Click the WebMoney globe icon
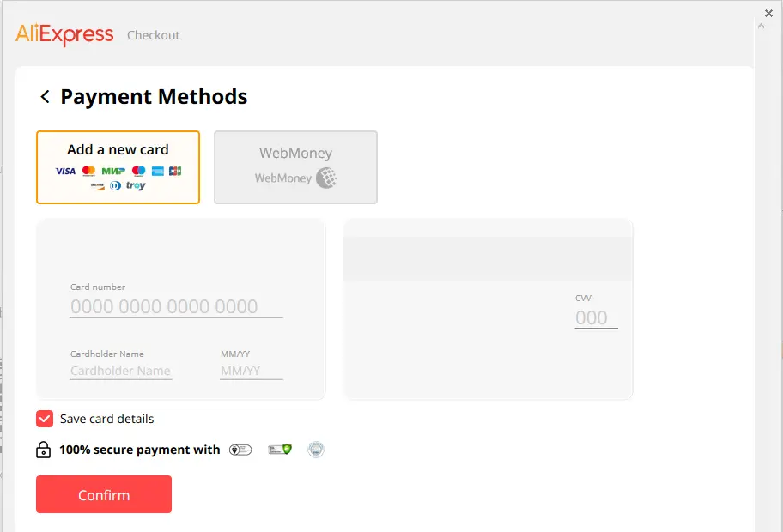Screen dimensions: 783x532 [x=326, y=178]
